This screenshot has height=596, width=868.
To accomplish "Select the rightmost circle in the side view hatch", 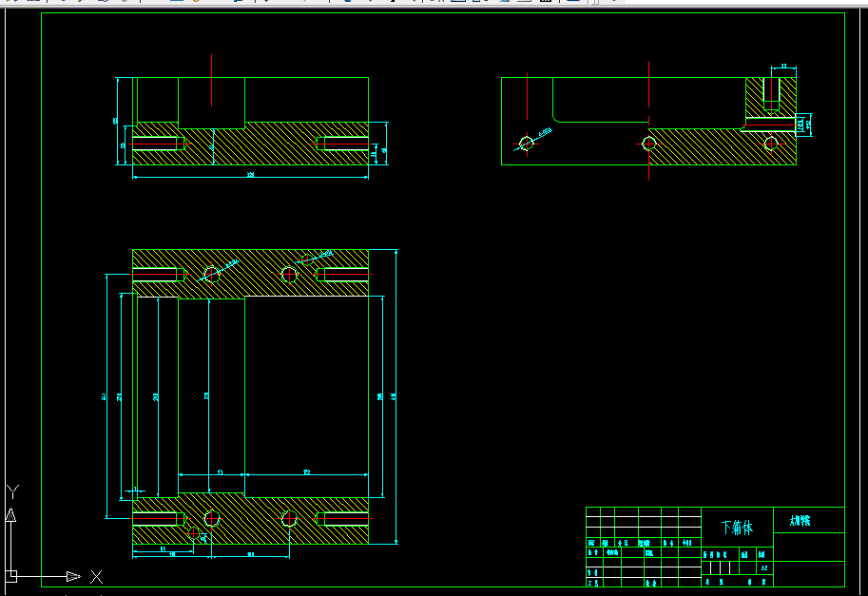I will 771,144.
